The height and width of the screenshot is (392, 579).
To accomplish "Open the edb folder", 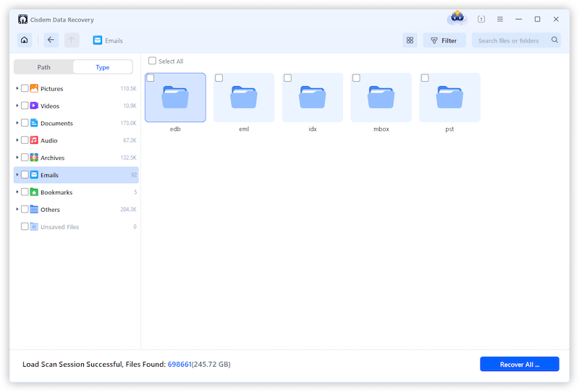I will click(175, 98).
